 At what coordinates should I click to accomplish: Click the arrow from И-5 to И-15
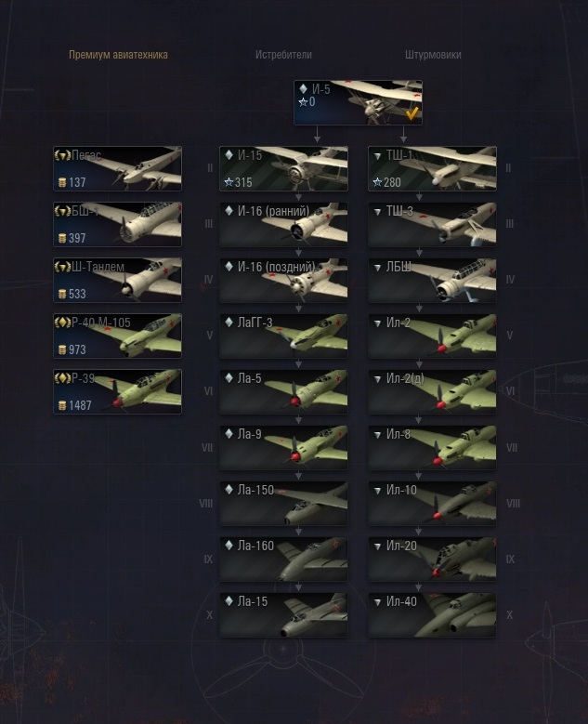click(317, 134)
